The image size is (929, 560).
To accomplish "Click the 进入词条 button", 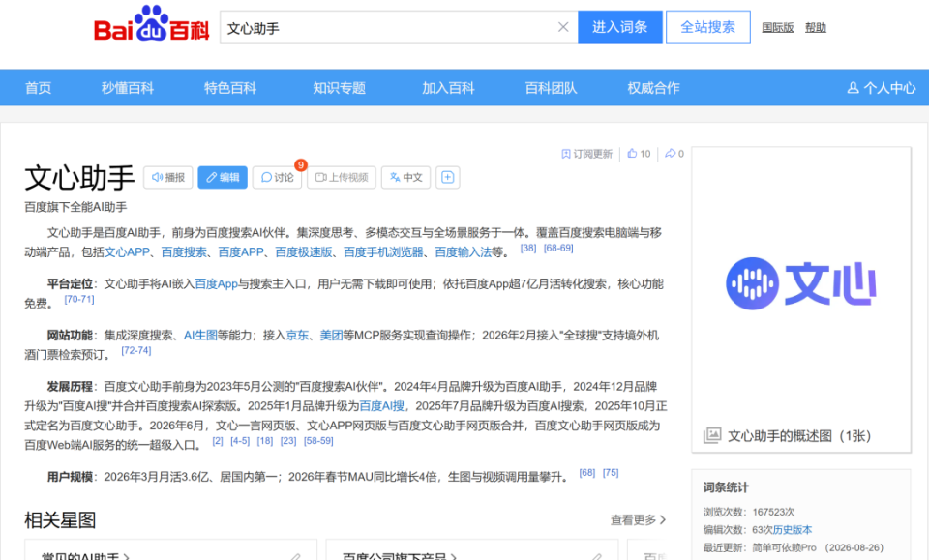I will [619, 27].
